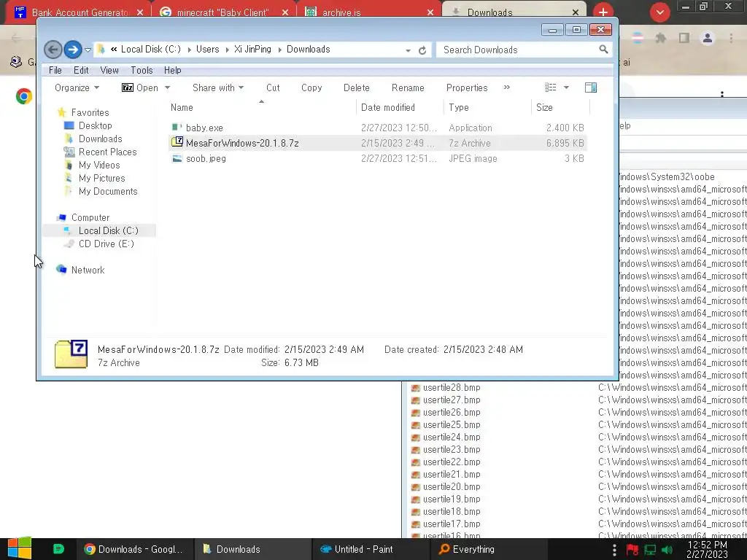Select the soob.jpeg image icon
The height and width of the screenshot is (560, 747).
(x=177, y=158)
